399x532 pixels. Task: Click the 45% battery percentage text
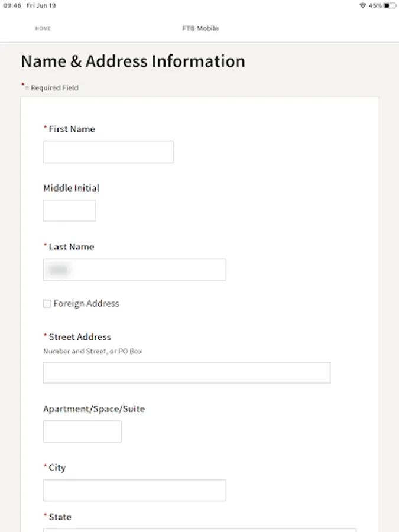(x=375, y=5)
